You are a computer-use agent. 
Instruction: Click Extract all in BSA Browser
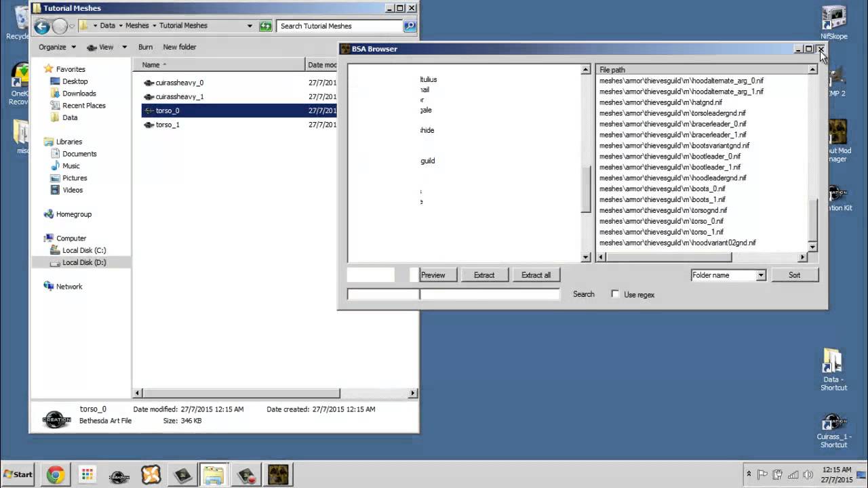[x=536, y=275]
